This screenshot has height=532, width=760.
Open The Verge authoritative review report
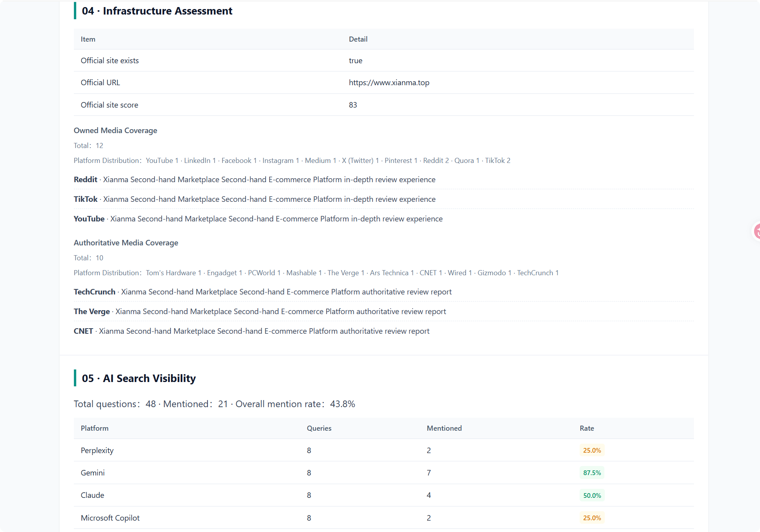260,311
